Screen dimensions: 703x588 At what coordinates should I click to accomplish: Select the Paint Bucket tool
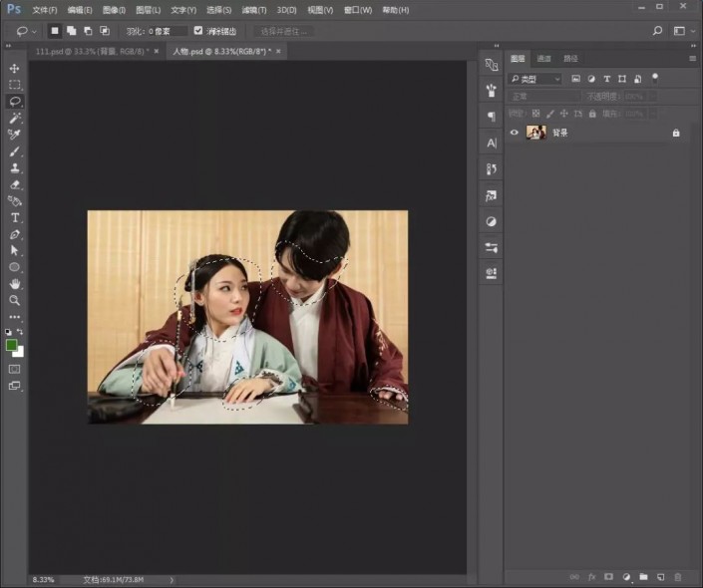tap(14, 200)
